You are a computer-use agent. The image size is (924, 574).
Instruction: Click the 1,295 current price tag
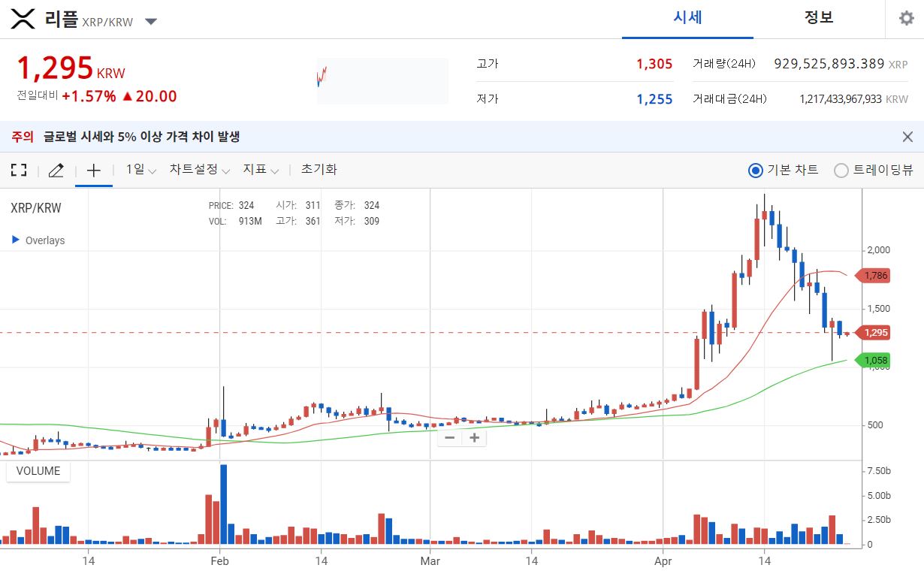click(874, 333)
